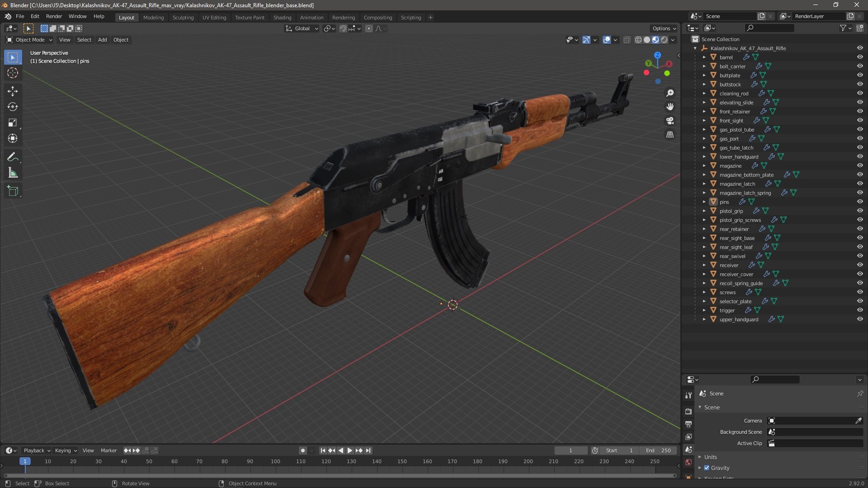The height and width of the screenshot is (488, 868).
Task: Open the Global transform orientation dropdown
Action: click(302, 28)
